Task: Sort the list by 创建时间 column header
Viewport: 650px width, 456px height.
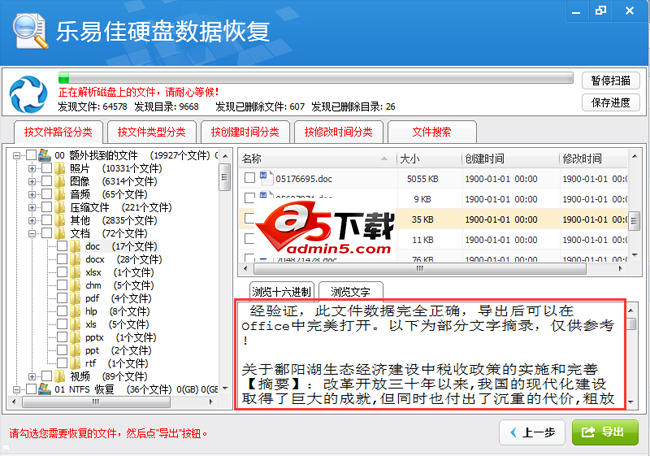Action: point(510,158)
